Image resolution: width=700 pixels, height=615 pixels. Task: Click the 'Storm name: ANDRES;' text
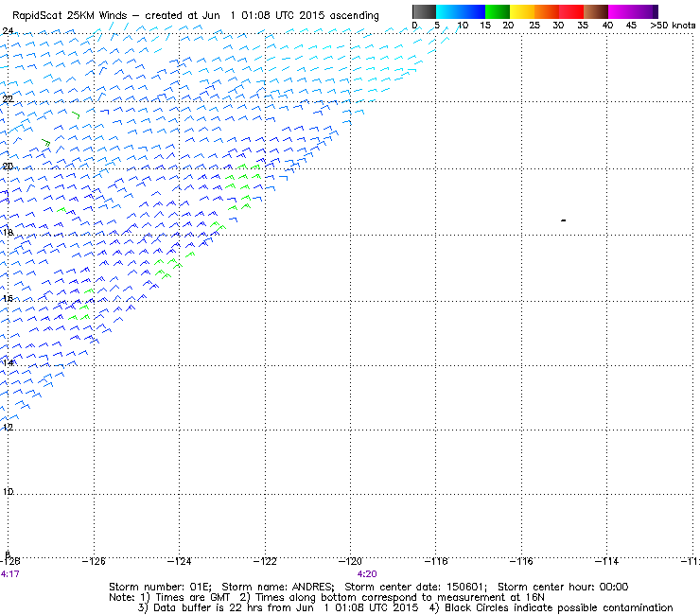tap(278, 587)
